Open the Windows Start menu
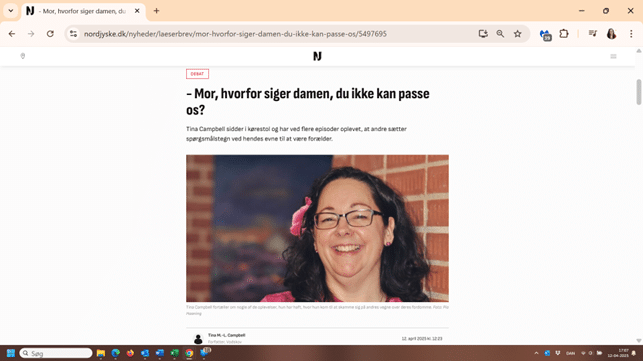Screen dimensions: 643x361 tap(11, 353)
